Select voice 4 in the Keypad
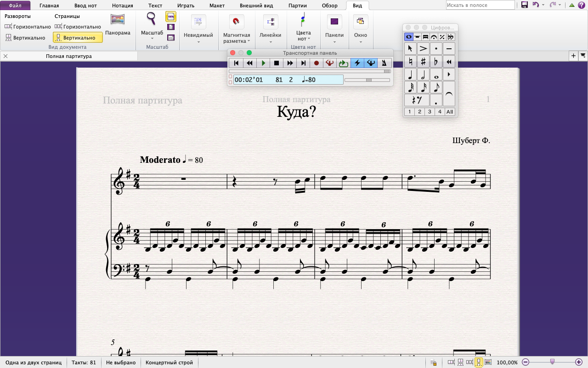The image size is (588, 368). [x=440, y=112]
